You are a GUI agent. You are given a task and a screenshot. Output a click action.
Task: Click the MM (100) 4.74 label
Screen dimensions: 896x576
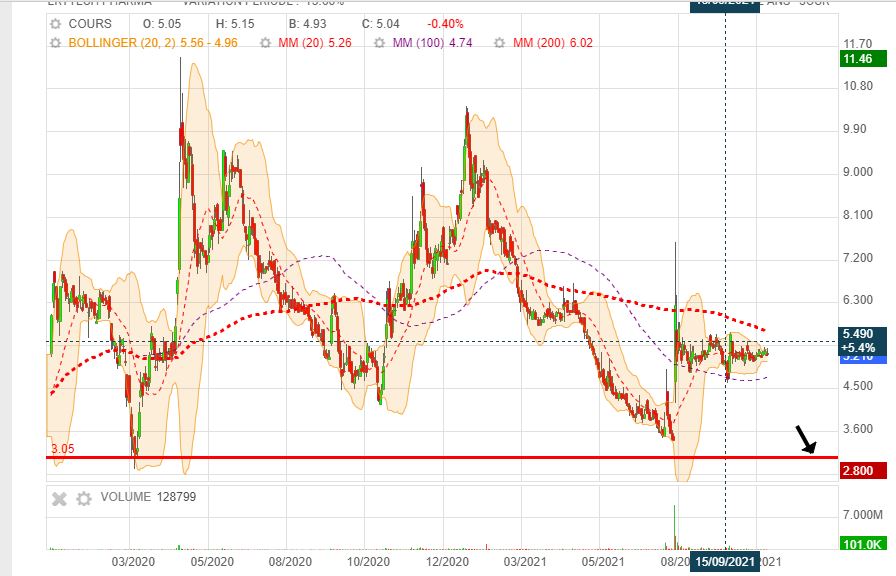click(x=432, y=43)
